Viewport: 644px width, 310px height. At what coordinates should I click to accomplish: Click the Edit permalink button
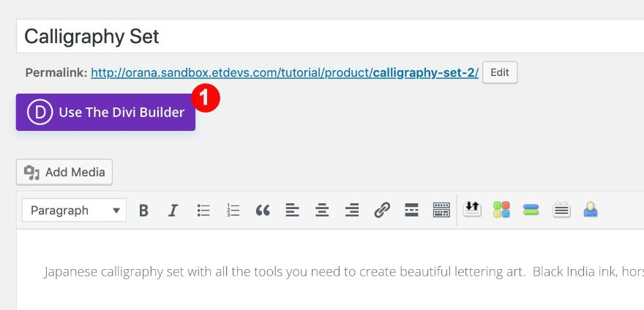(x=500, y=72)
